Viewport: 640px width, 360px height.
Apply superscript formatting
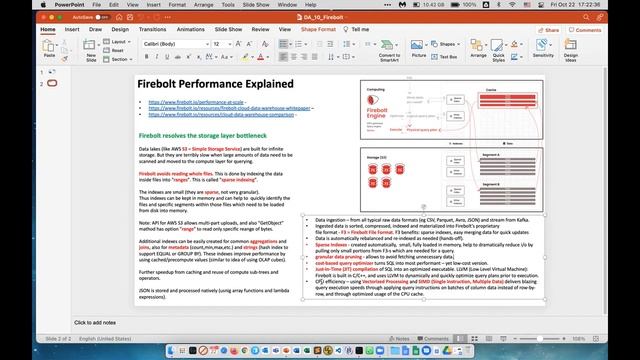(188, 57)
